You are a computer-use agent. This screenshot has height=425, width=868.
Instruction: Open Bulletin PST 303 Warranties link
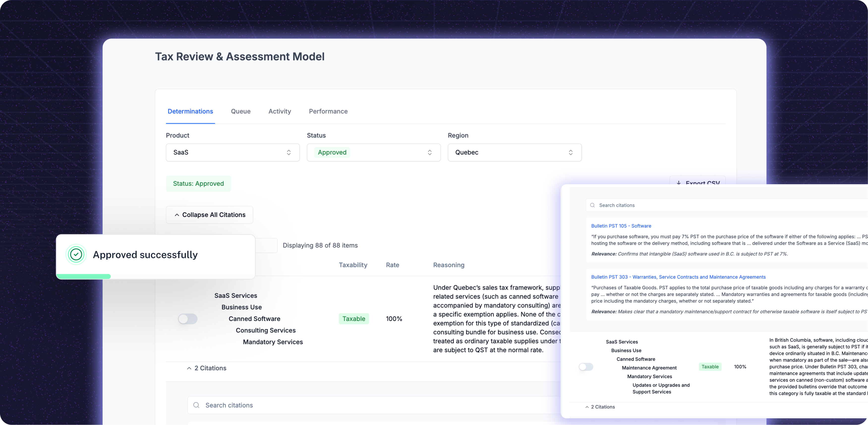tap(678, 277)
